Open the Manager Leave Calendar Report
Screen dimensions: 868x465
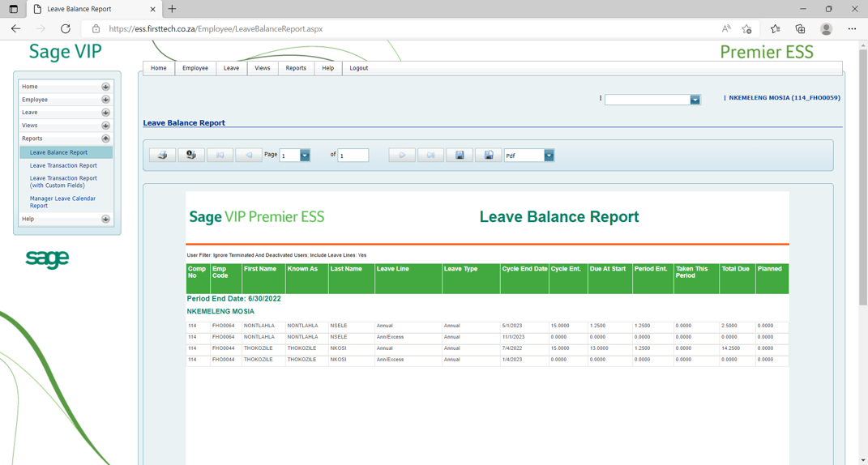click(62, 202)
